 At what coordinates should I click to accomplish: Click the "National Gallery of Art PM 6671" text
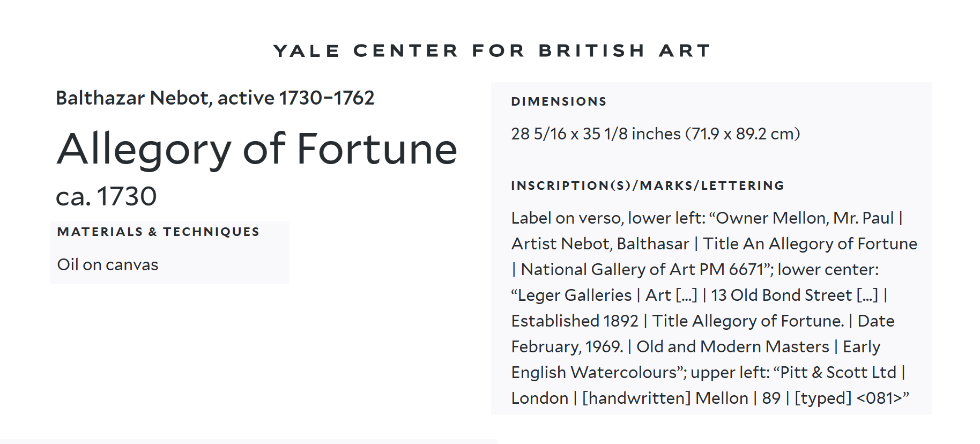click(x=642, y=270)
